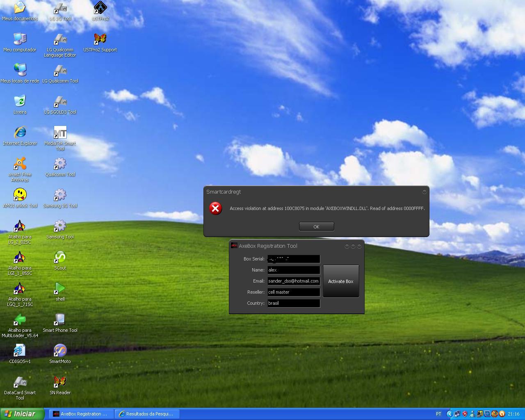Select the USTPro2 Support butterfly icon

point(100,39)
